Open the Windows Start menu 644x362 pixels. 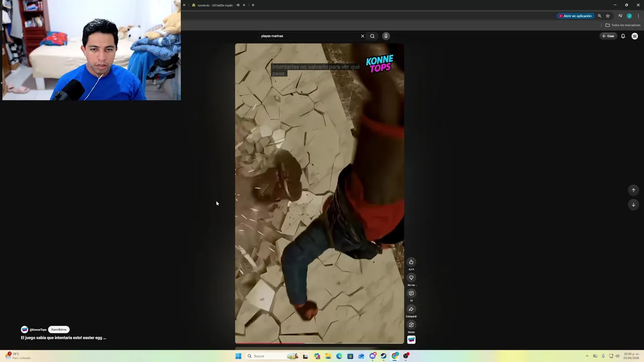[x=238, y=356]
